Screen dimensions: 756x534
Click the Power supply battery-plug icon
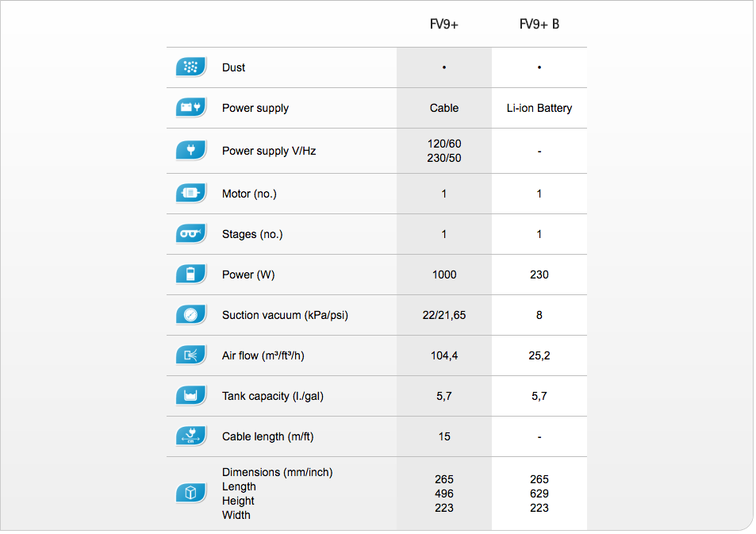191,108
